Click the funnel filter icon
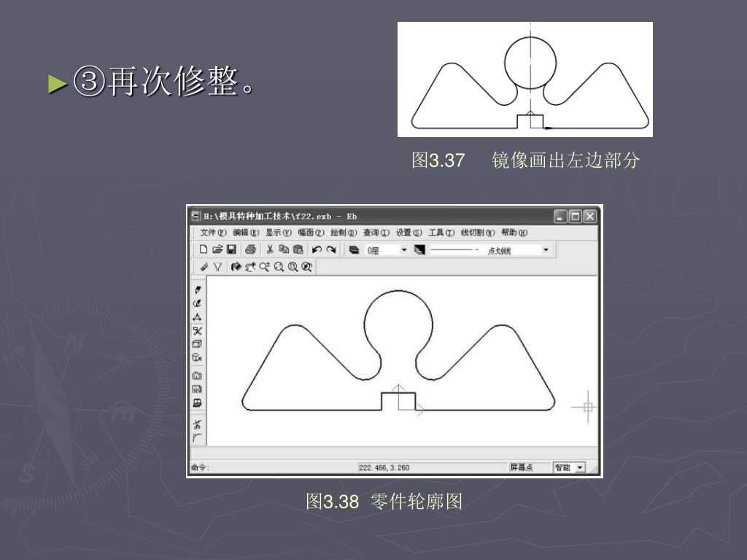Viewport: 747px width, 560px height. coord(217,267)
